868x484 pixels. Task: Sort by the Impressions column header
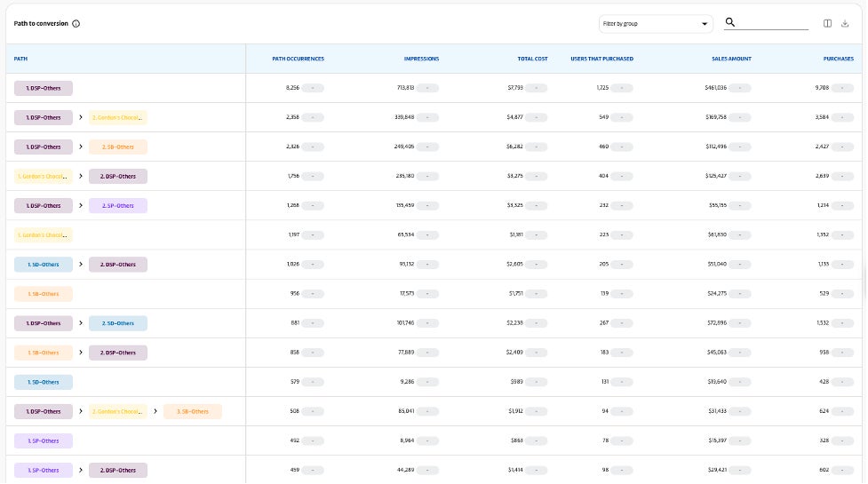coord(421,59)
